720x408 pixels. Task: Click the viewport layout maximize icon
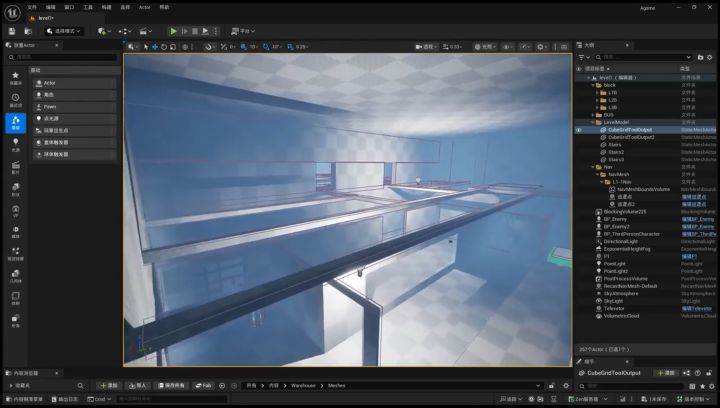(x=564, y=47)
